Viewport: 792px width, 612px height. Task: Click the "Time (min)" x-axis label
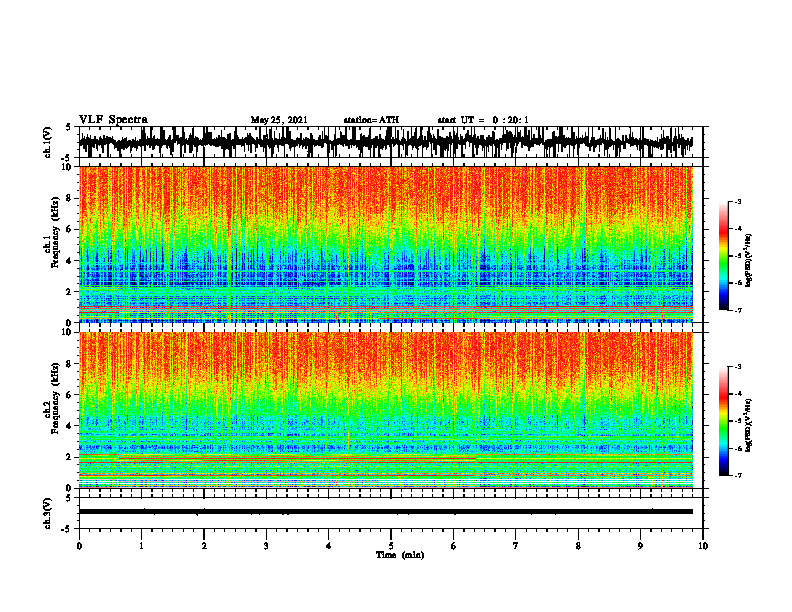point(400,555)
